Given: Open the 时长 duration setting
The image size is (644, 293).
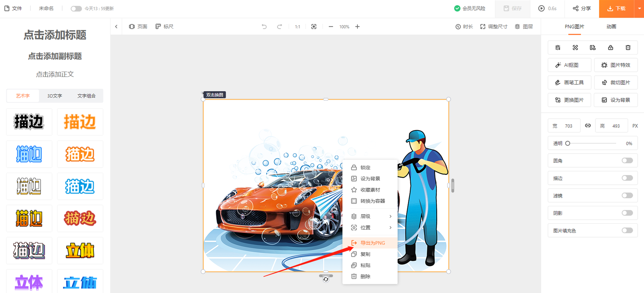Looking at the screenshot, I should point(464,27).
